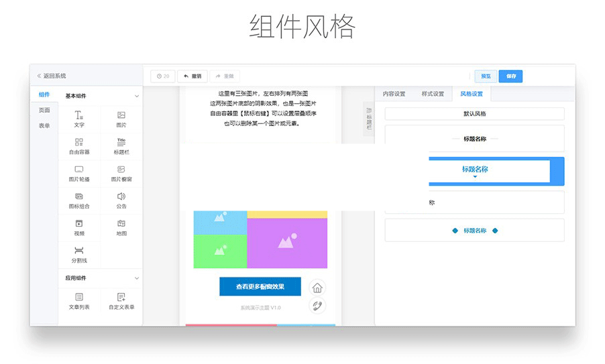
Task: Pick the 标题栏 title bar component
Action: click(121, 142)
